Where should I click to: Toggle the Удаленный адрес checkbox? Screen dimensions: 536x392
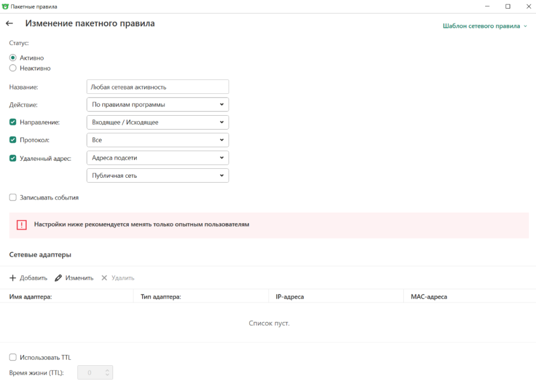point(13,158)
